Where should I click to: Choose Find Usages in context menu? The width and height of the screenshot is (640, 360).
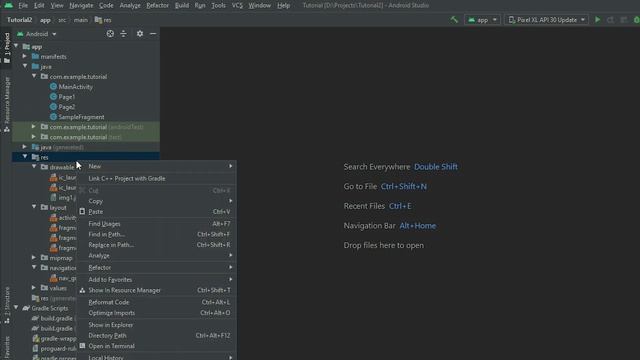[x=157, y=224]
